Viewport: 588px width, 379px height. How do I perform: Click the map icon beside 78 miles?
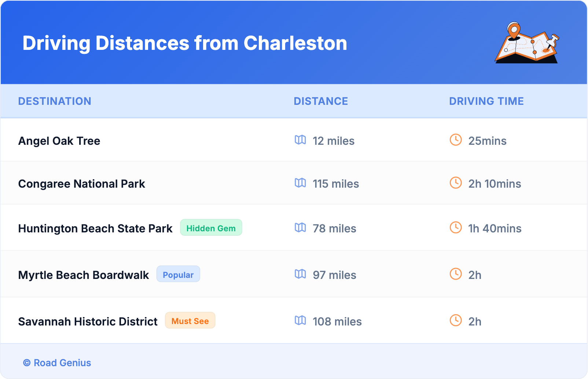coord(300,228)
